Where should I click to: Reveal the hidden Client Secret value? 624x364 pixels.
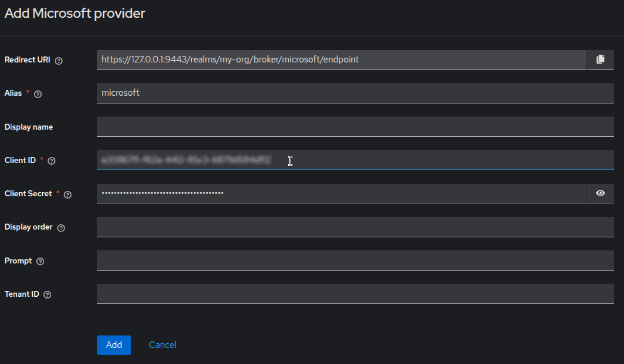[x=600, y=193]
